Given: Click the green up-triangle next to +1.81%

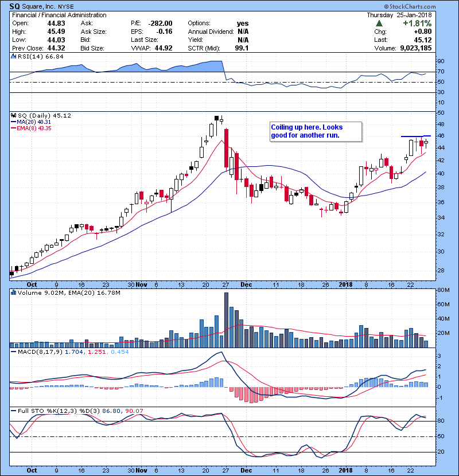Looking at the screenshot, I should tap(379, 24).
